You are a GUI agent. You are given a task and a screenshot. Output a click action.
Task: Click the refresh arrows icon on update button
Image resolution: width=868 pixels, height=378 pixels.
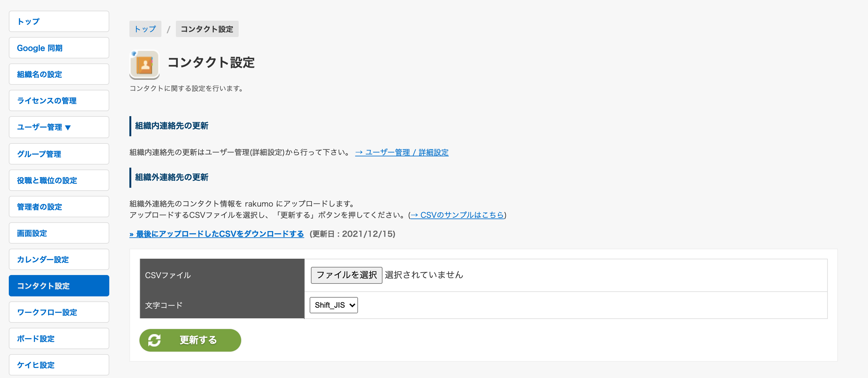click(x=154, y=340)
